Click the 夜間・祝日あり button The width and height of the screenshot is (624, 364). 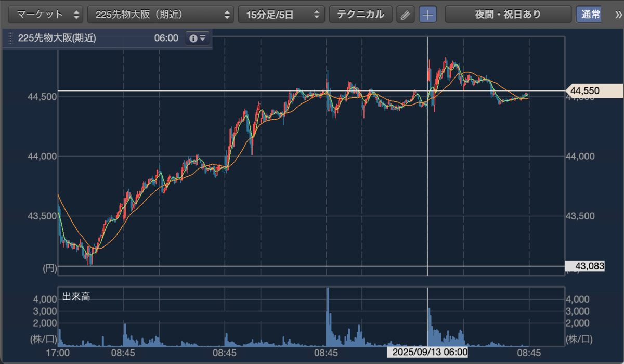508,14
